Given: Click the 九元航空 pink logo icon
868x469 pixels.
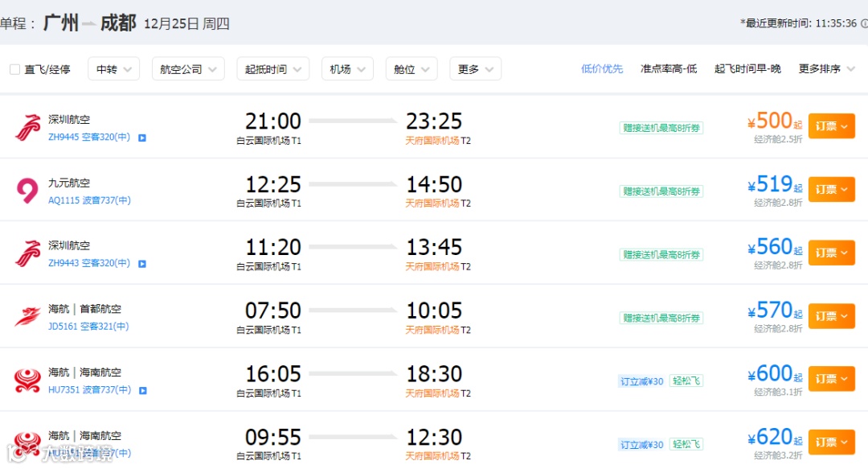Looking at the screenshot, I should tap(27, 190).
